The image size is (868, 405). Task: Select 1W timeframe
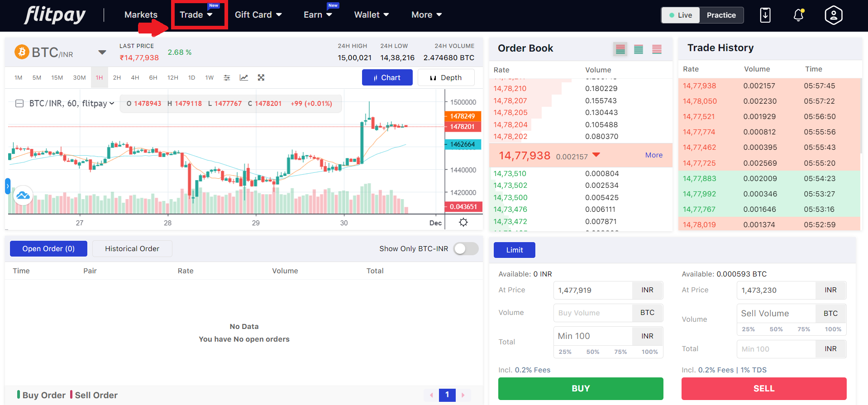pos(210,78)
